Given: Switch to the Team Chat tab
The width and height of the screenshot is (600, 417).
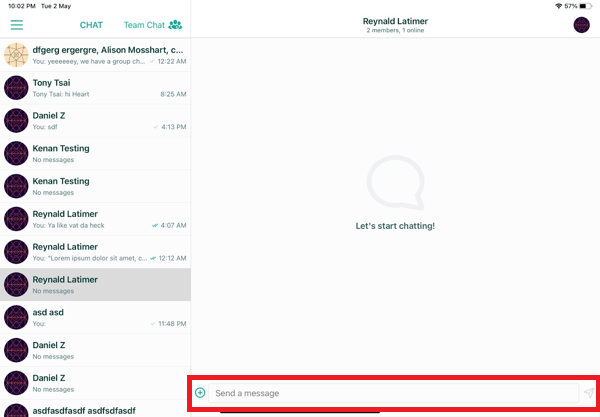Looking at the screenshot, I should 145,25.
